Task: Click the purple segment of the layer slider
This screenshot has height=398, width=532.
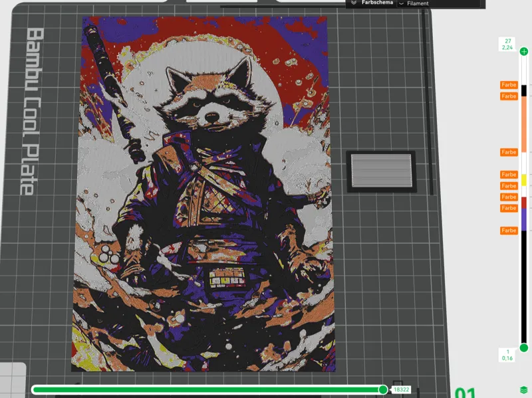Action: point(524,219)
